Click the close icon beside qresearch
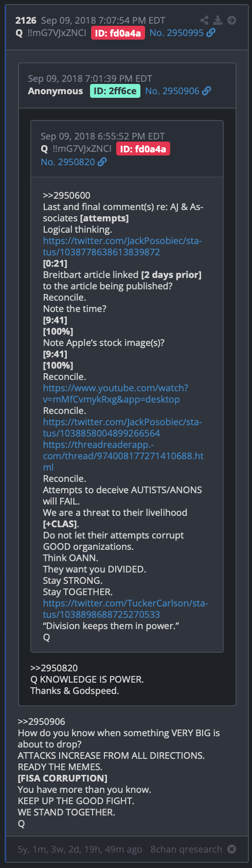This screenshot has height=868, width=252. tap(232, 849)
